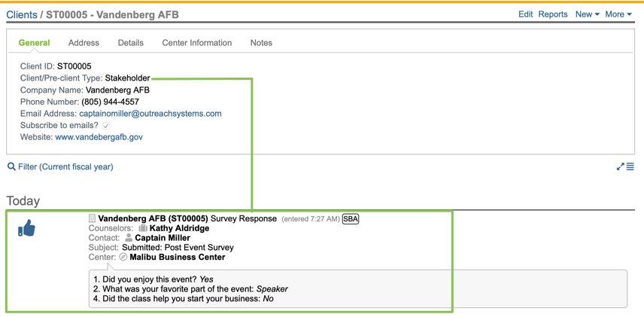
Task: Click the filter magnifying glass icon
Action: [x=11, y=166]
